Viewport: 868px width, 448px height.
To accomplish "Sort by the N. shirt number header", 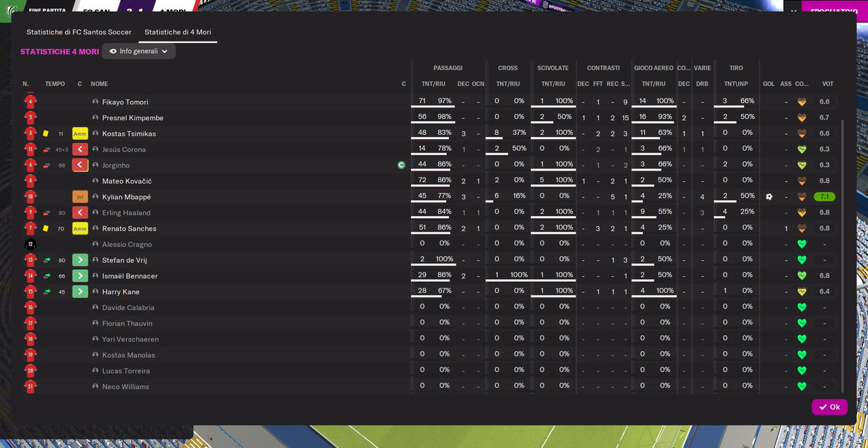I will pyautogui.click(x=26, y=84).
